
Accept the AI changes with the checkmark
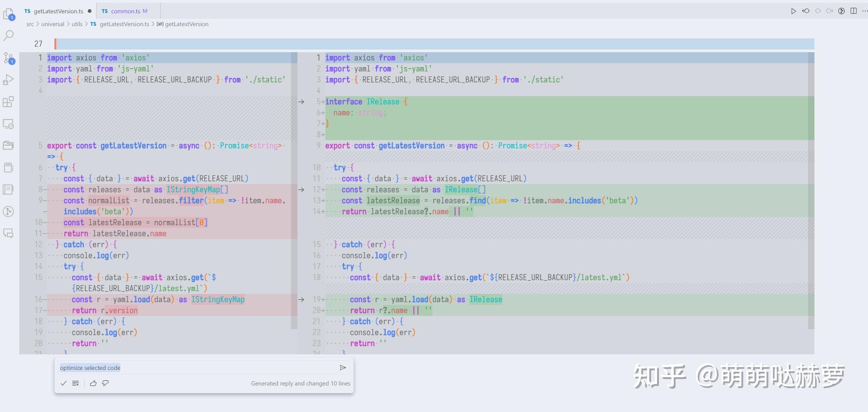pyautogui.click(x=64, y=383)
